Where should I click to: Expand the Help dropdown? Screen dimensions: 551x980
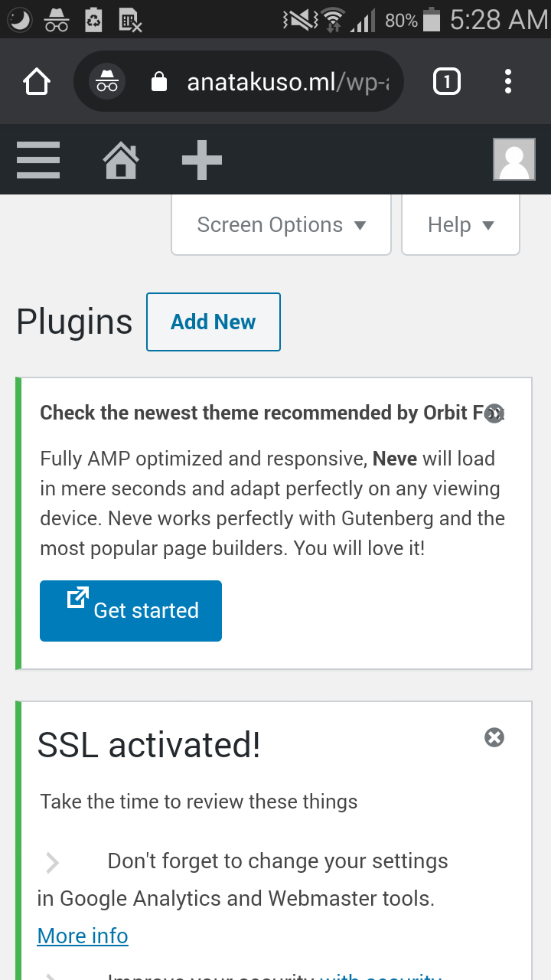pos(461,225)
